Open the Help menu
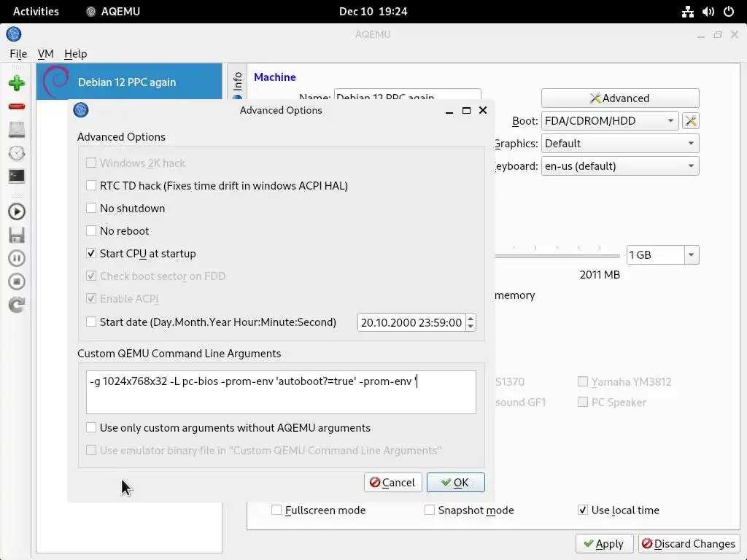Screen dimensions: 747x560 75,54
